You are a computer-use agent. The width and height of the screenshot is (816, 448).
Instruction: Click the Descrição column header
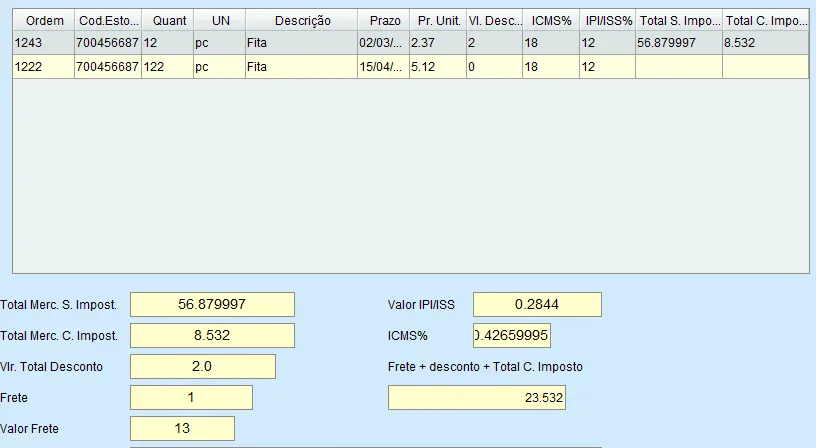pos(302,21)
